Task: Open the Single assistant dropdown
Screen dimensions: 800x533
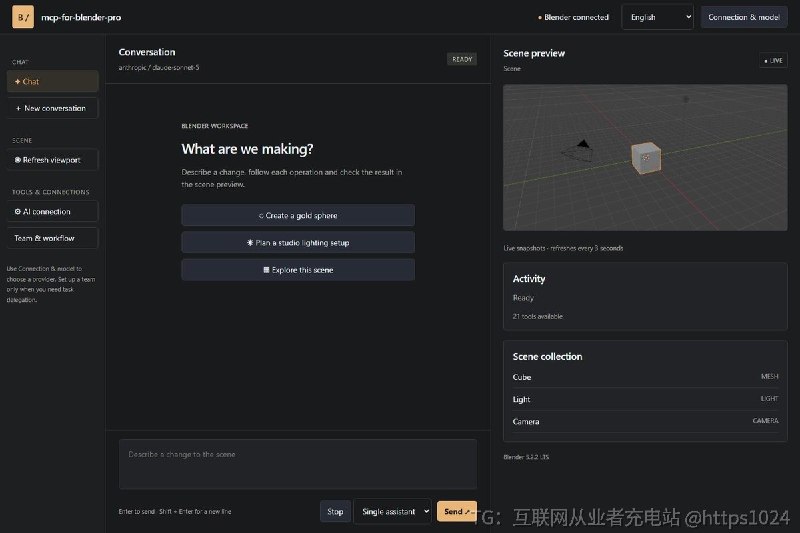Action: 393,511
